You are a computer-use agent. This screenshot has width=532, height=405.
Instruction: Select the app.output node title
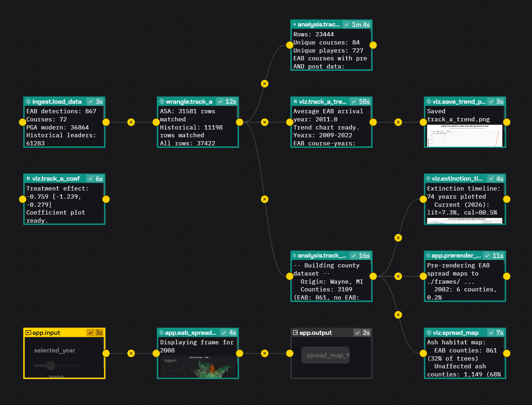(315, 333)
